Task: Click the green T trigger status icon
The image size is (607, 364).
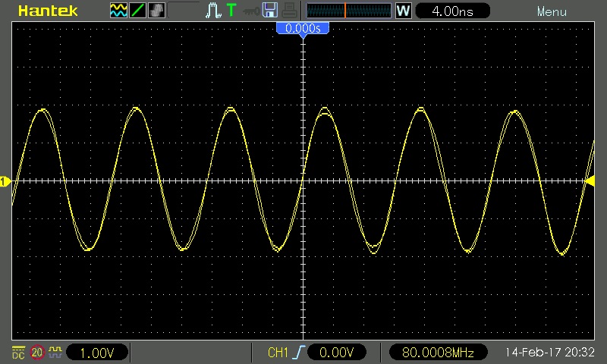Action: point(231,11)
